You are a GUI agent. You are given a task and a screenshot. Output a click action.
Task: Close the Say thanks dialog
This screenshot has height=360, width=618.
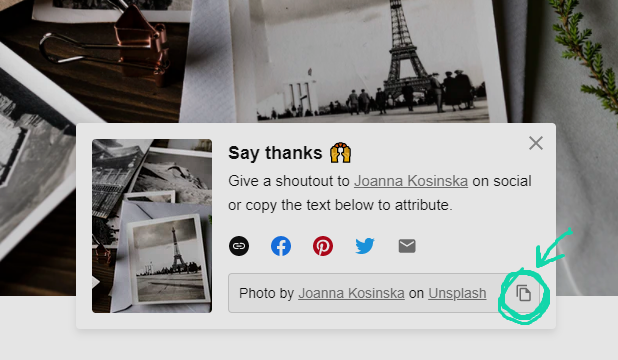pyautogui.click(x=536, y=143)
